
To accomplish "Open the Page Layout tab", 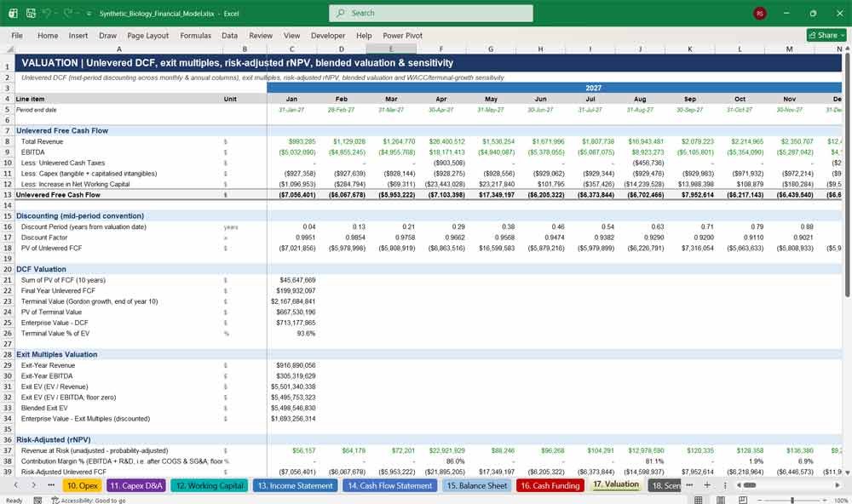I will click(147, 35).
